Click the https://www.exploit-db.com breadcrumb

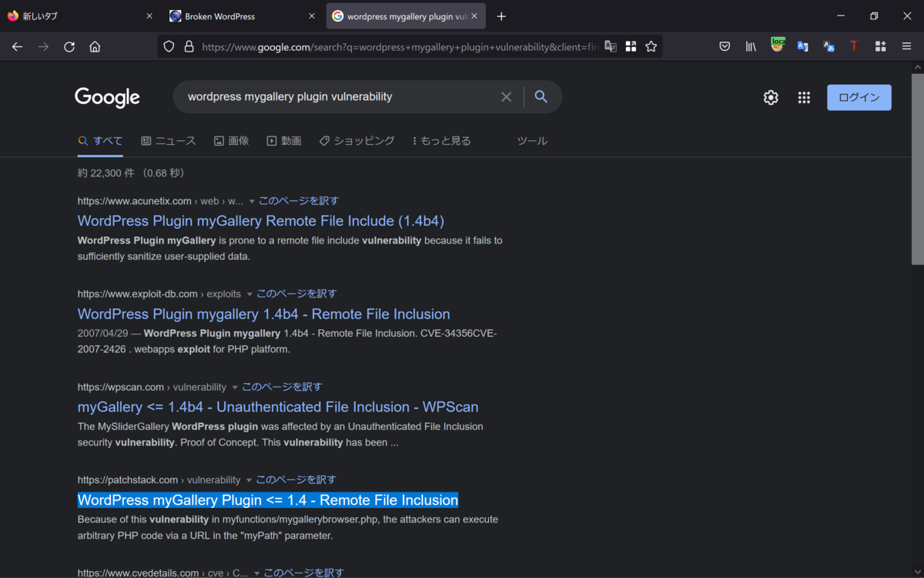click(x=138, y=294)
